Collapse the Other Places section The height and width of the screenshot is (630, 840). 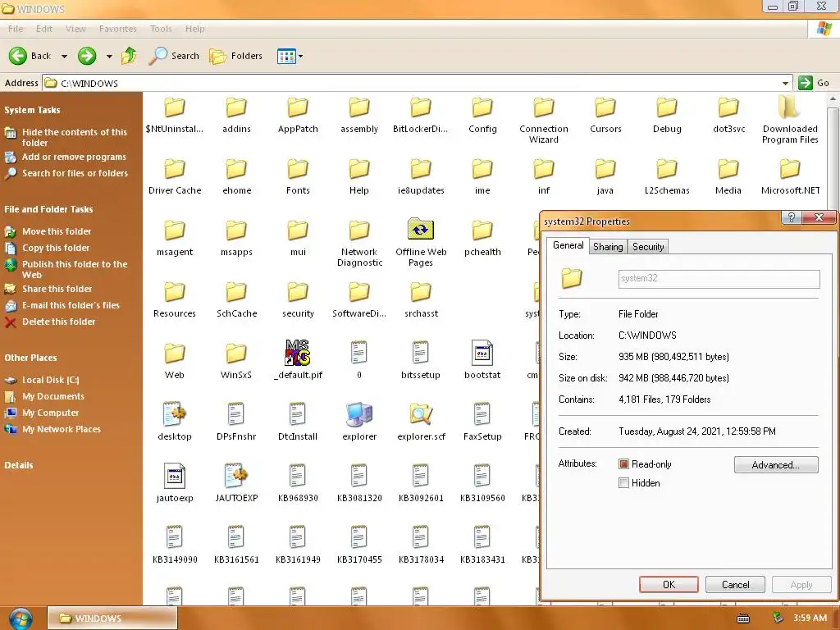click(x=30, y=358)
